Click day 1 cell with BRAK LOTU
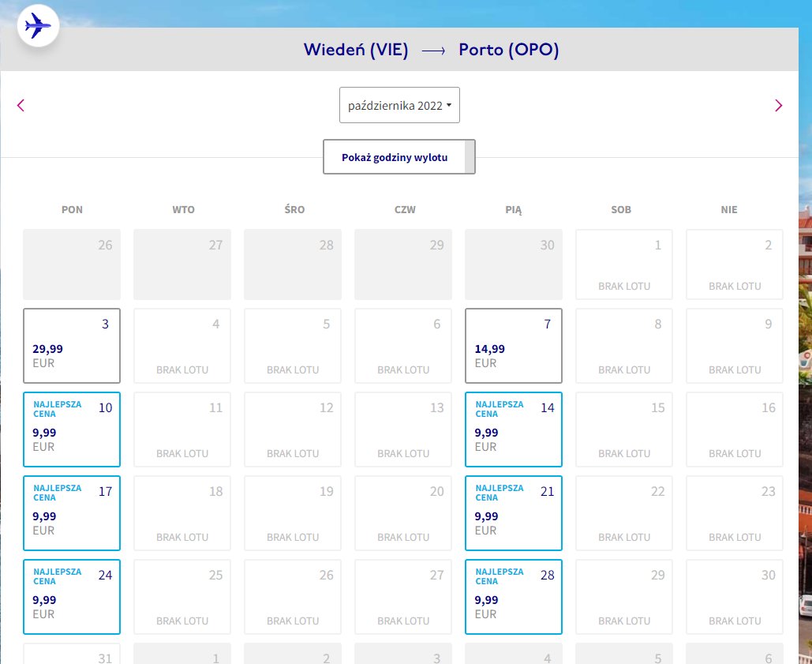812x664 pixels. click(x=624, y=264)
